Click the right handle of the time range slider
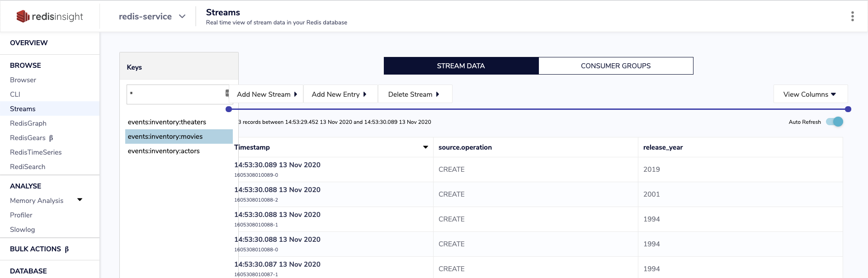 [x=848, y=109]
